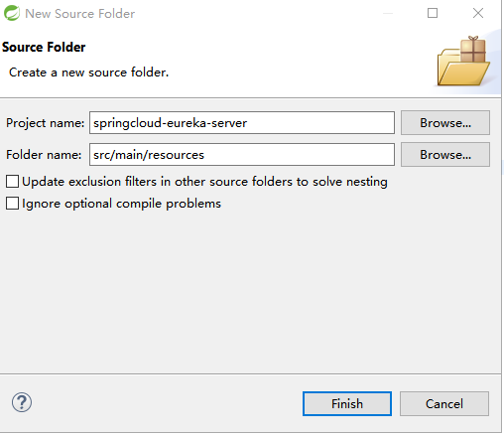The width and height of the screenshot is (504, 437).
Task: Focus the Folder name text field
Action: click(242, 155)
